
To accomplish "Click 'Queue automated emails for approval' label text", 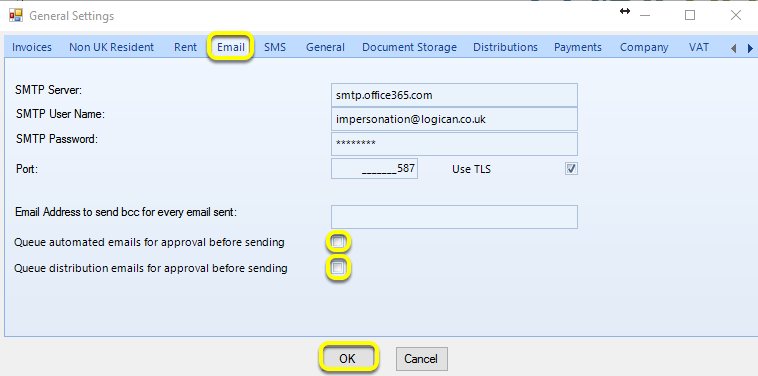I will click(x=149, y=242).
